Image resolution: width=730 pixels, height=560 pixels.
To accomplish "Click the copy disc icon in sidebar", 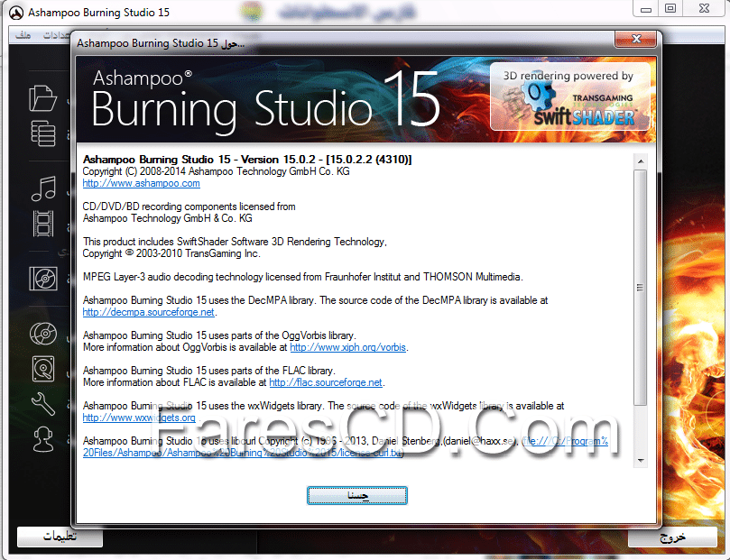I will pos(43,334).
